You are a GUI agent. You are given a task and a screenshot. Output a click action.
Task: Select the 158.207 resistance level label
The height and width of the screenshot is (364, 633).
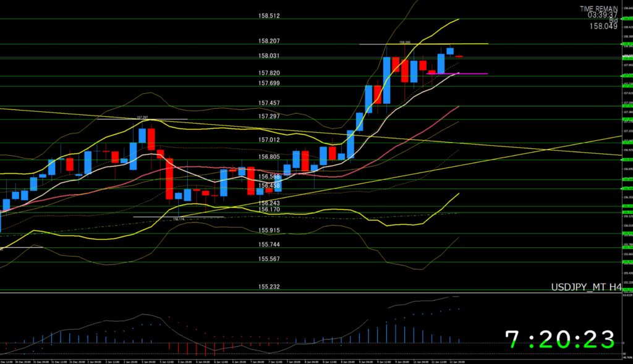(x=270, y=41)
